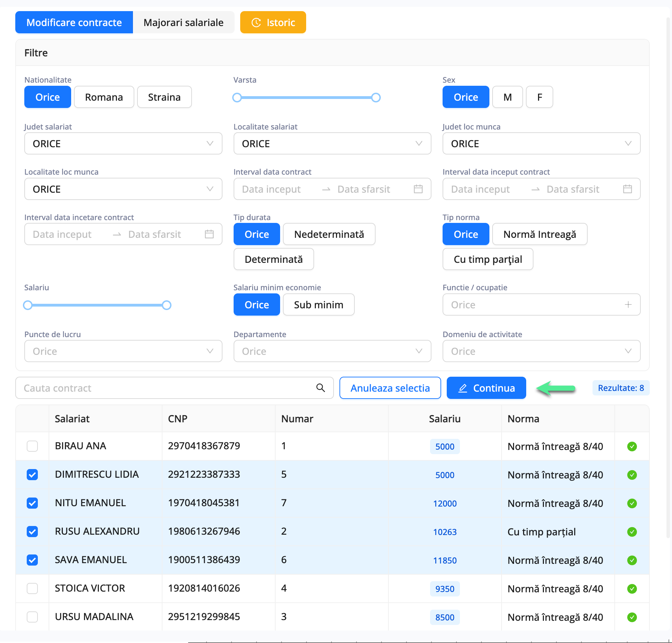Click inside the Cauta contract search field

coord(139,388)
